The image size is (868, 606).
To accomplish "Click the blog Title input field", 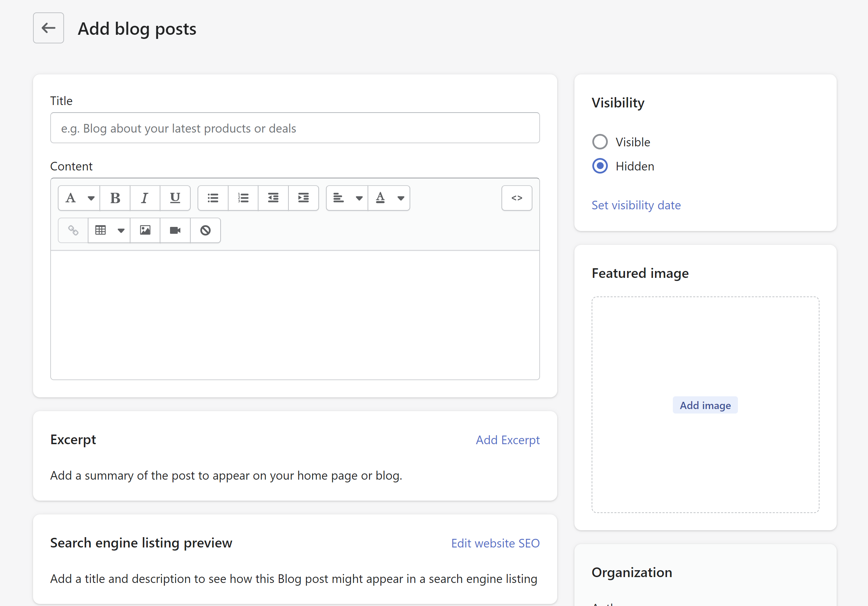I will [295, 128].
